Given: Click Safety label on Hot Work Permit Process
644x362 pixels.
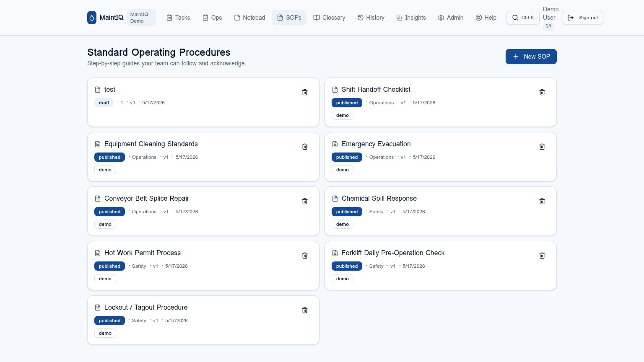Looking at the screenshot, I should 139,266.
